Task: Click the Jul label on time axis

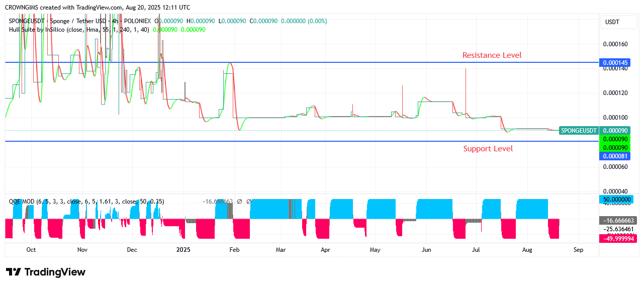Action: pyautogui.click(x=476, y=250)
